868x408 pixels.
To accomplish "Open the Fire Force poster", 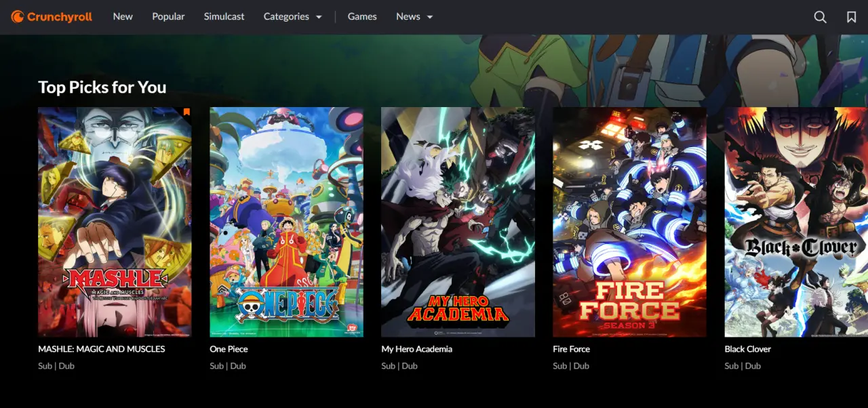I will pyautogui.click(x=629, y=222).
